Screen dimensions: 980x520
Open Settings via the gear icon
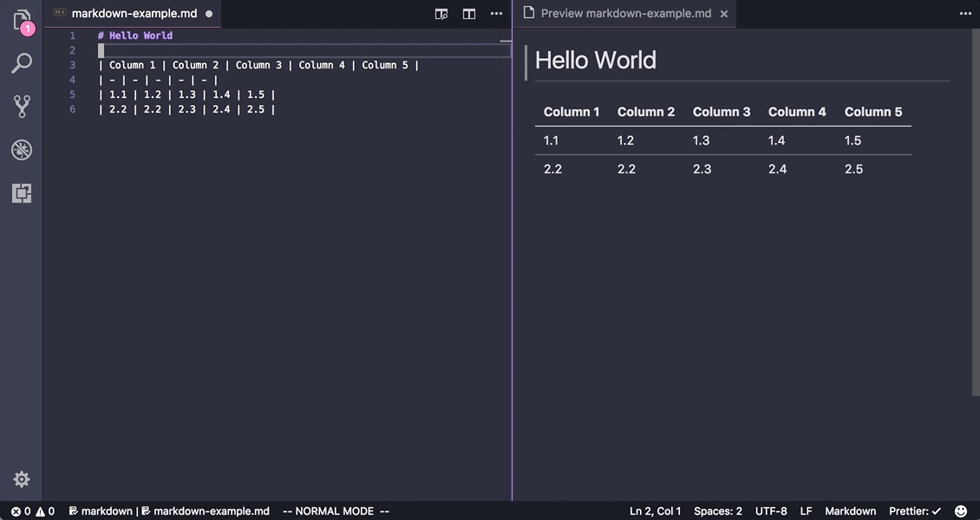[x=22, y=478]
